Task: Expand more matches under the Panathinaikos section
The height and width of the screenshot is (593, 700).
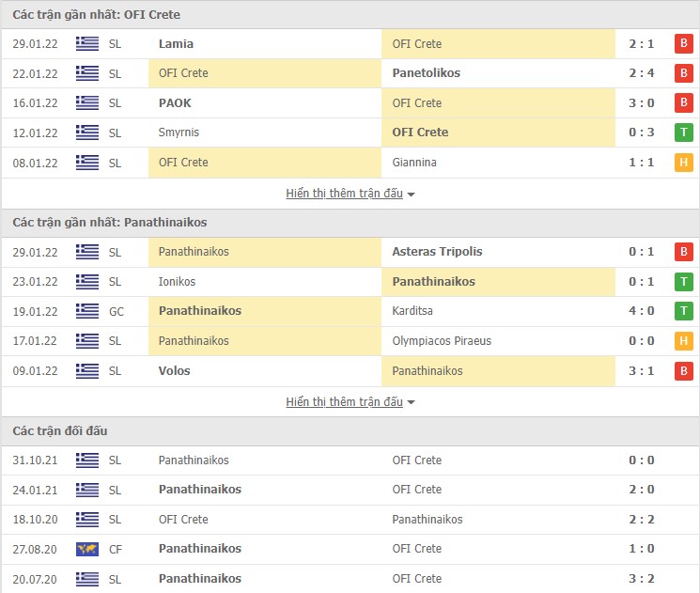Action: [344, 402]
